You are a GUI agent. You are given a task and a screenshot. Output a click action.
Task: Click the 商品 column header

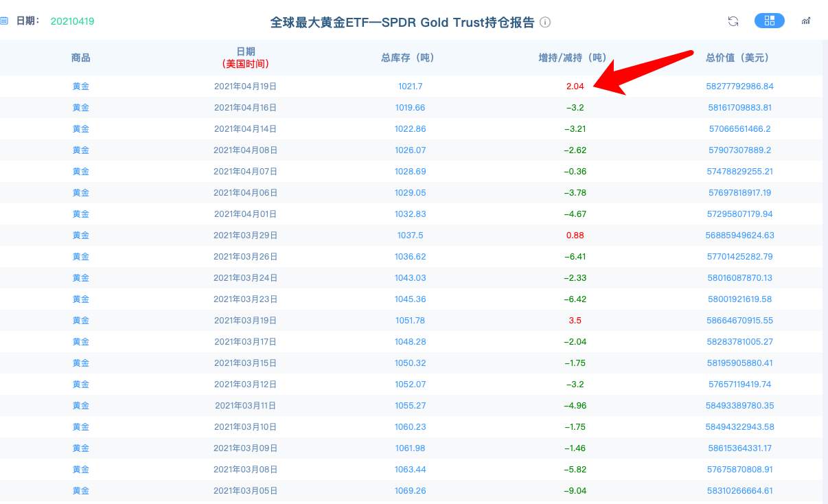[x=81, y=58]
